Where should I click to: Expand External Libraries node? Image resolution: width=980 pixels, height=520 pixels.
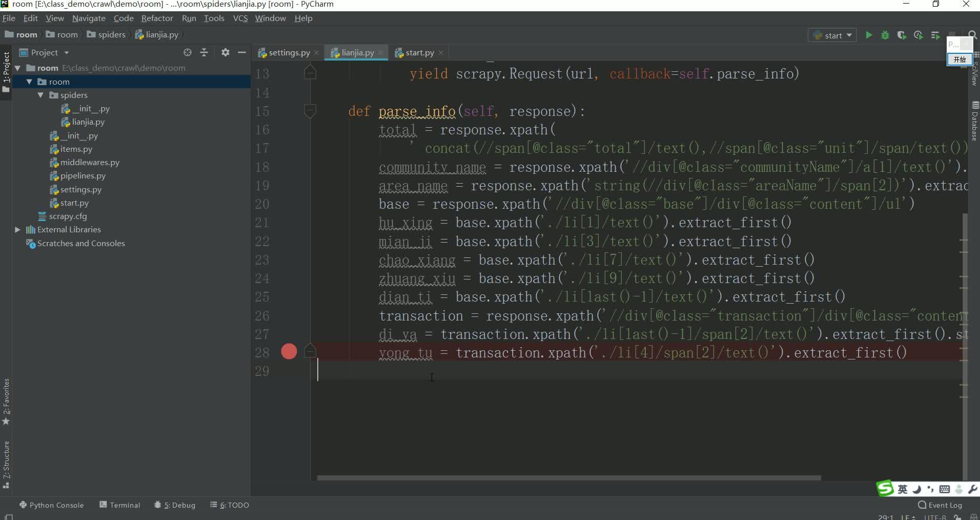(18, 230)
